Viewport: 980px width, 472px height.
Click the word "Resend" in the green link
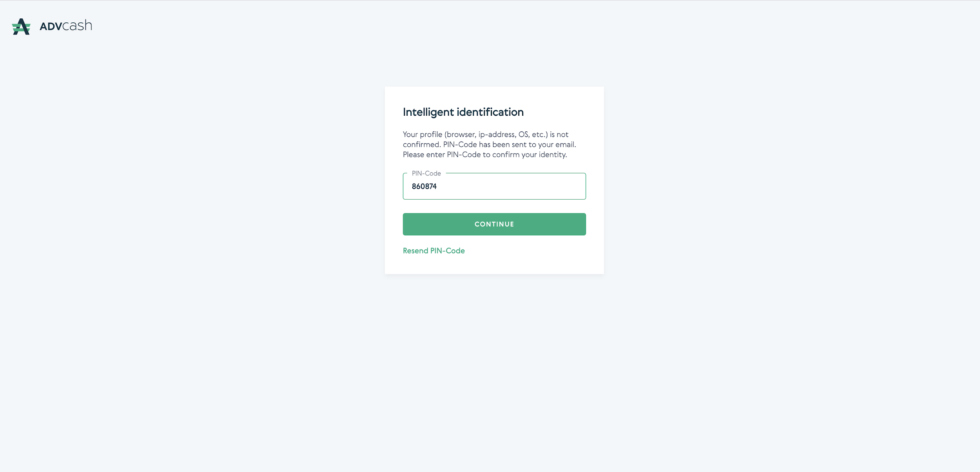click(416, 251)
